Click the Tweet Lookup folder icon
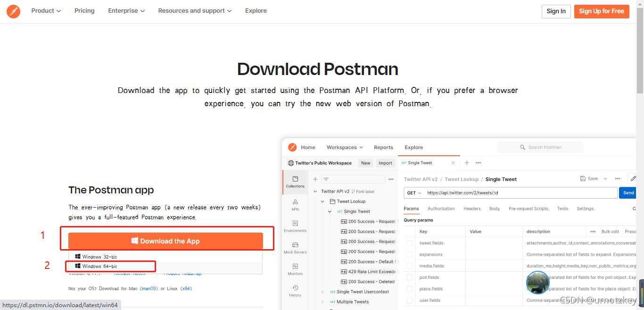 (x=333, y=201)
